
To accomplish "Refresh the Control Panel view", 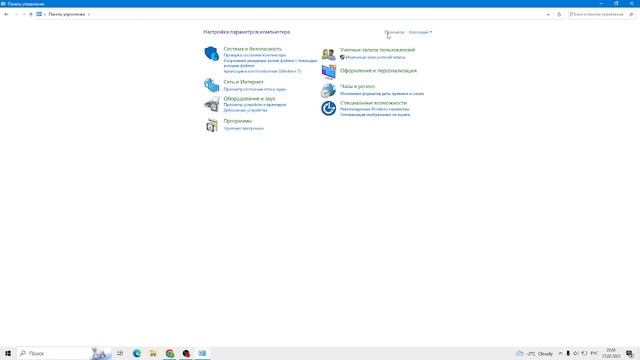I will [x=559, y=14].
